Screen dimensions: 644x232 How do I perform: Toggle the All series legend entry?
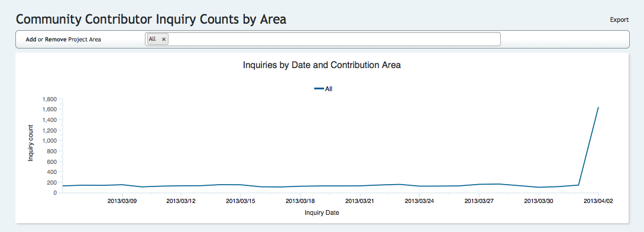(323, 88)
